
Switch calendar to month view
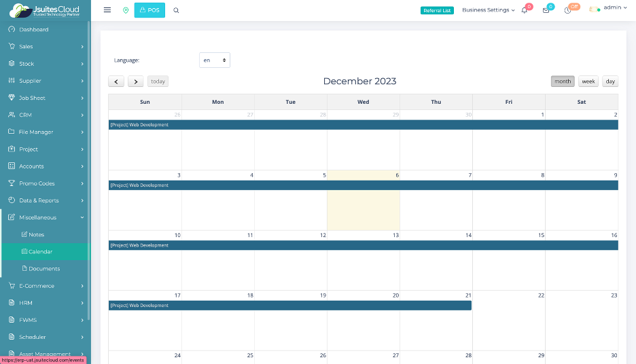(563, 81)
